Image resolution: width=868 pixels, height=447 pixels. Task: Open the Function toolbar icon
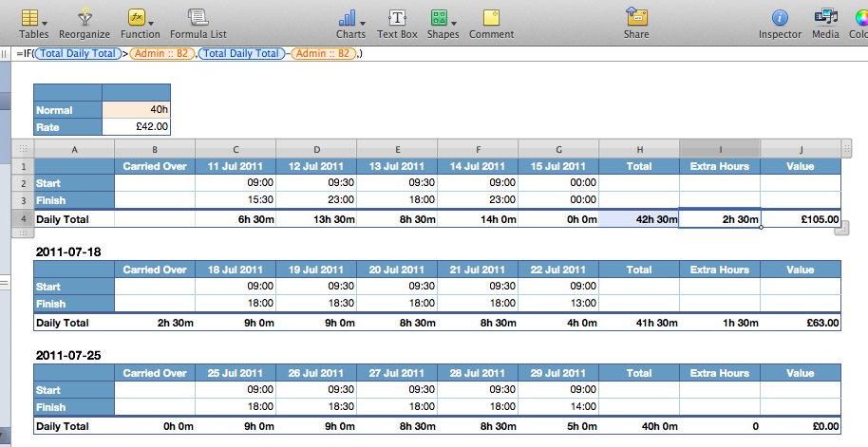(x=136, y=17)
